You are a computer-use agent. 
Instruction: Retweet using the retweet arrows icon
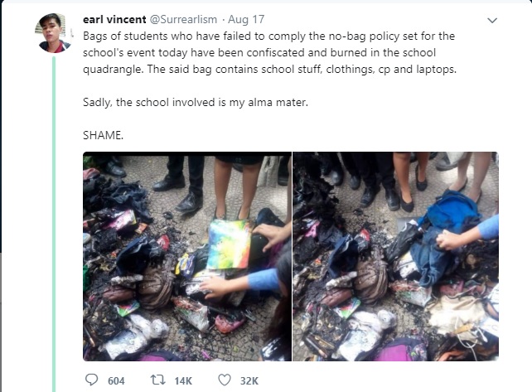(x=157, y=380)
